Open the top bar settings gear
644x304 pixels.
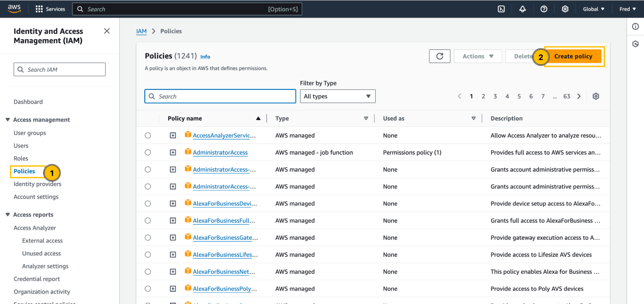(x=565, y=9)
